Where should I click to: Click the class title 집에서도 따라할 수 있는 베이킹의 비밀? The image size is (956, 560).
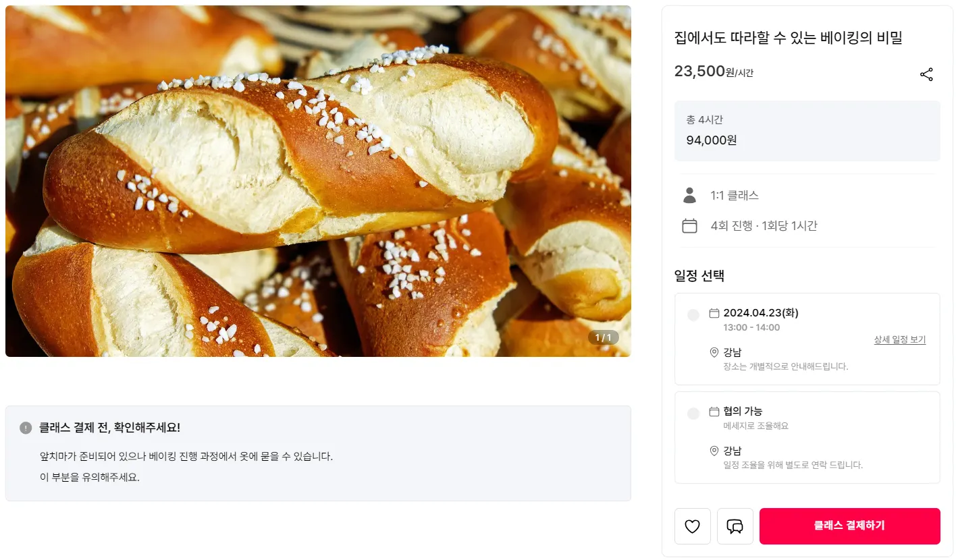788,38
